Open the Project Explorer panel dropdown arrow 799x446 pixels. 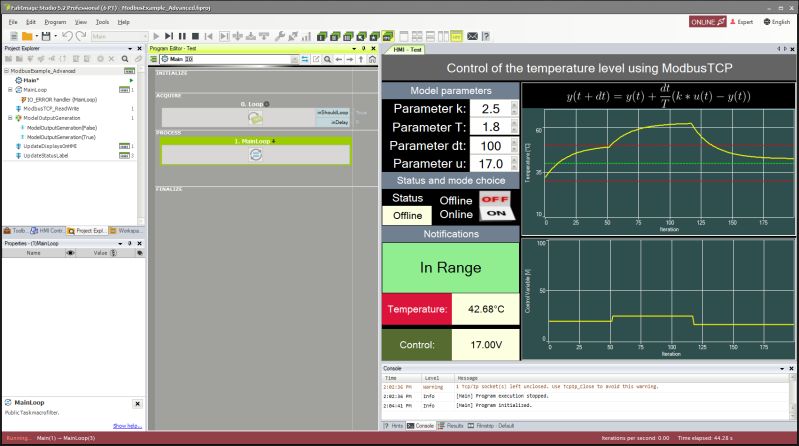coord(130,48)
